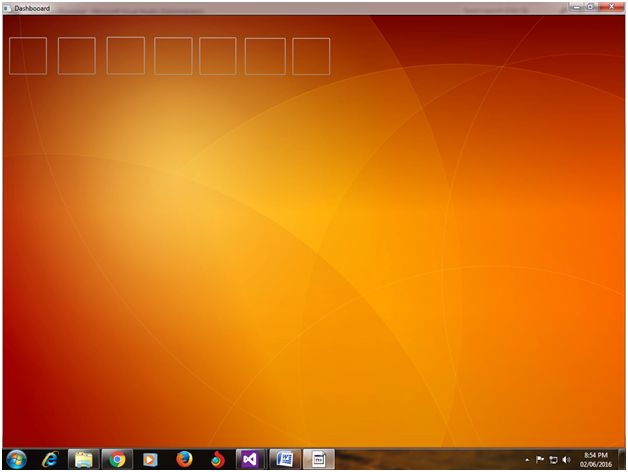The height and width of the screenshot is (472, 628).
Task: Activate the Dashboard app's taskbar button
Action: [318, 459]
